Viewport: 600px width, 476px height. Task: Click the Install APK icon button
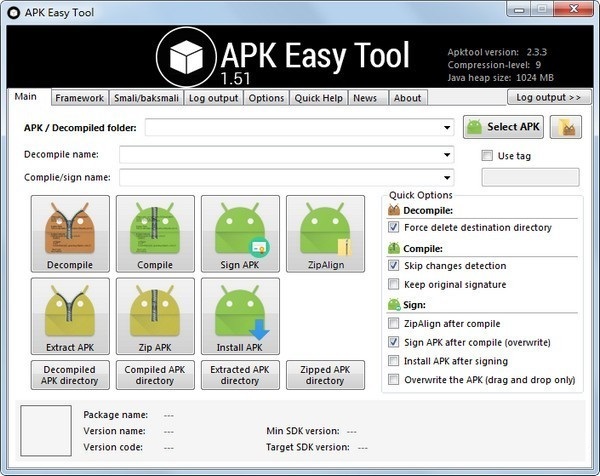tap(240, 316)
